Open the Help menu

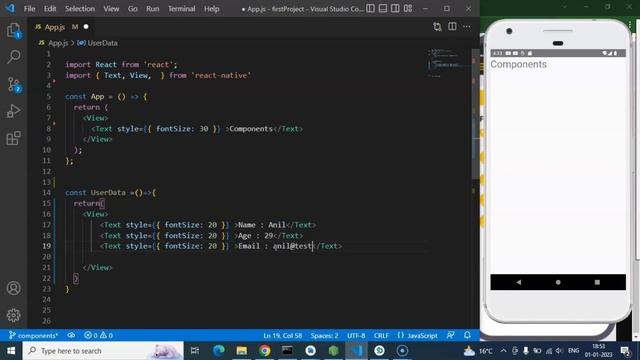click(211, 9)
